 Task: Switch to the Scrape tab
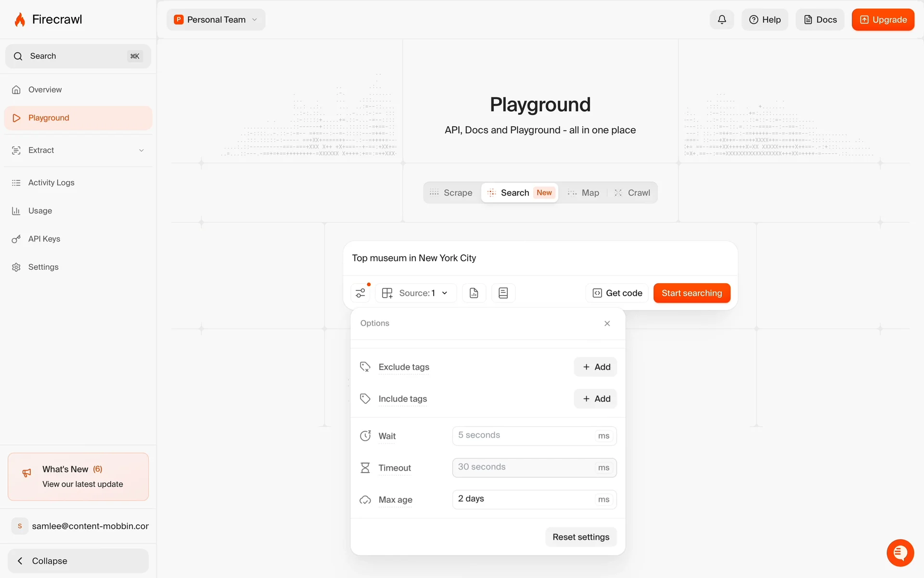(451, 193)
